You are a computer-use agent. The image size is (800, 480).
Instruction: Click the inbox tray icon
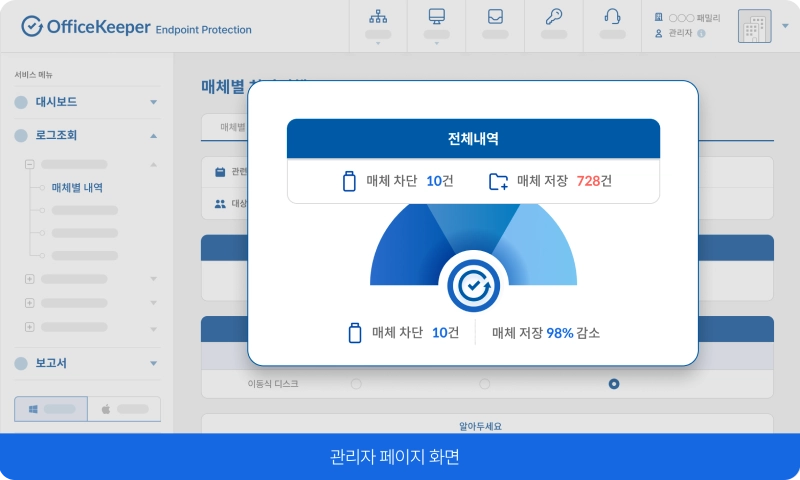click(x=494, y=17)
